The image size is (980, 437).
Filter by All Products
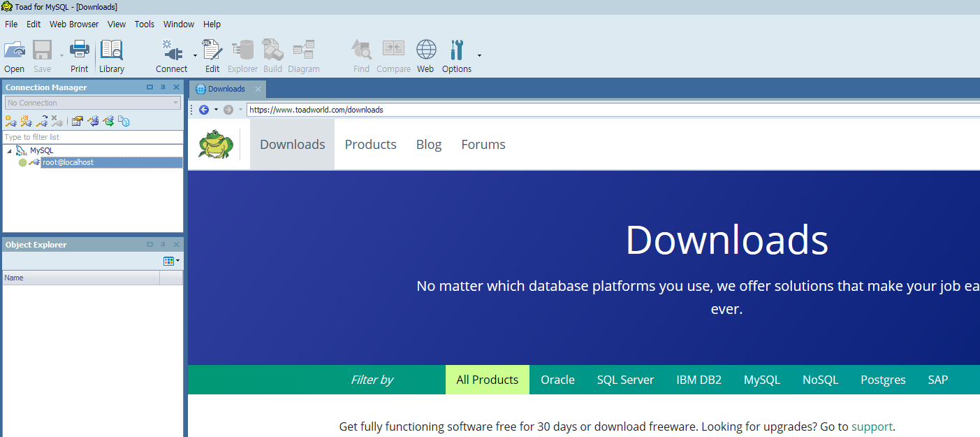pos(488,380)
